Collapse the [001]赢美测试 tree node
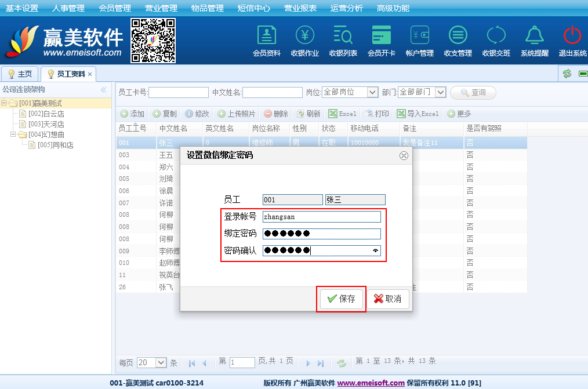 click(4, 103)
